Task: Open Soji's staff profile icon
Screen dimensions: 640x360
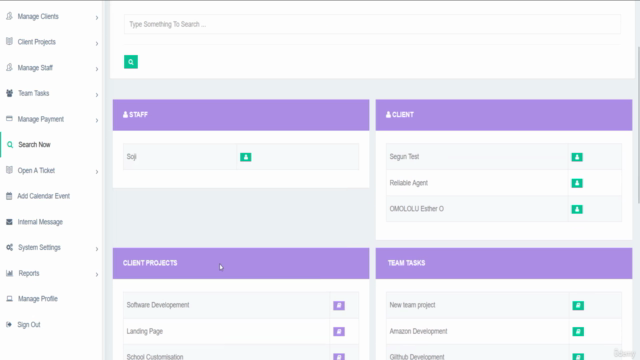Action: click(245, 157)
